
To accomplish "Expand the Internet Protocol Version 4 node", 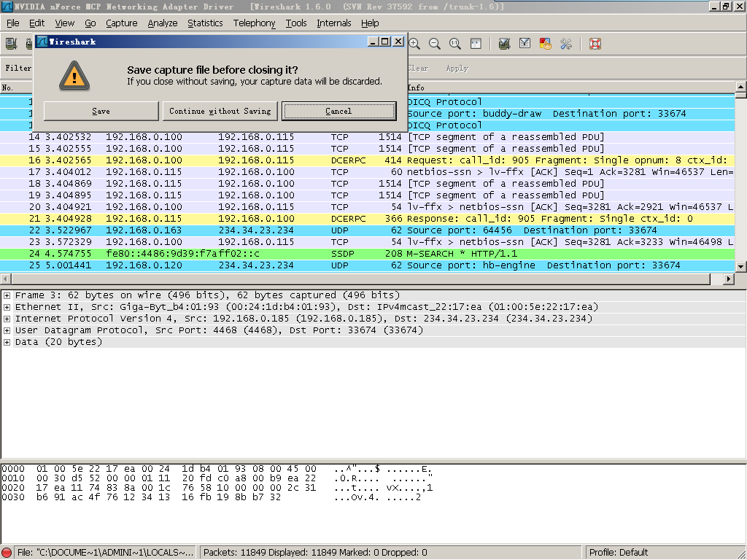I will click(7, 319).
